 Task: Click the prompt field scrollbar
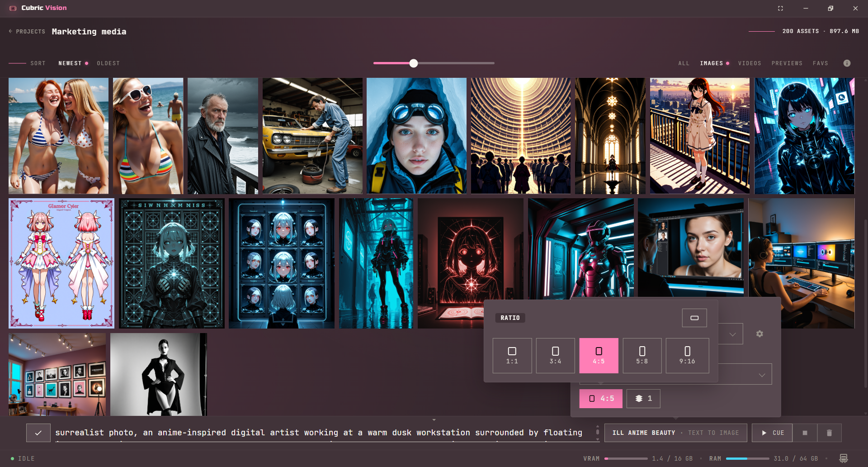598,433
